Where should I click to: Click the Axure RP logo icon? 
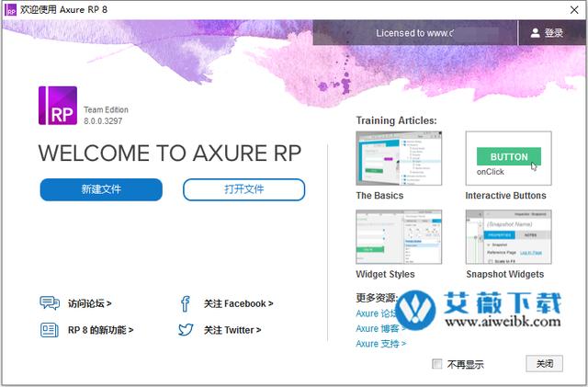(58, 106)
